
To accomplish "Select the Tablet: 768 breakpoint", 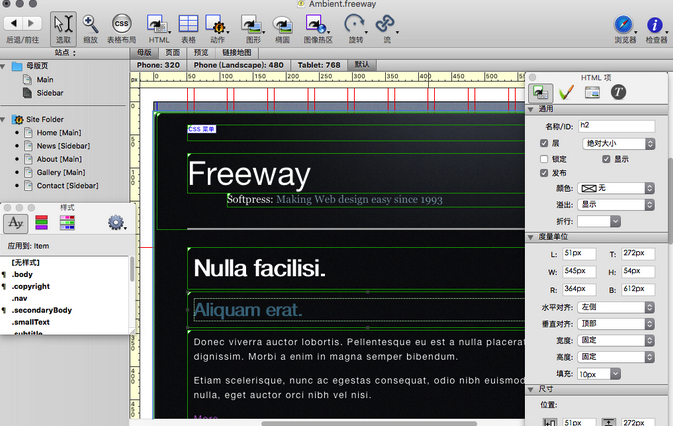I will [319, 65].
